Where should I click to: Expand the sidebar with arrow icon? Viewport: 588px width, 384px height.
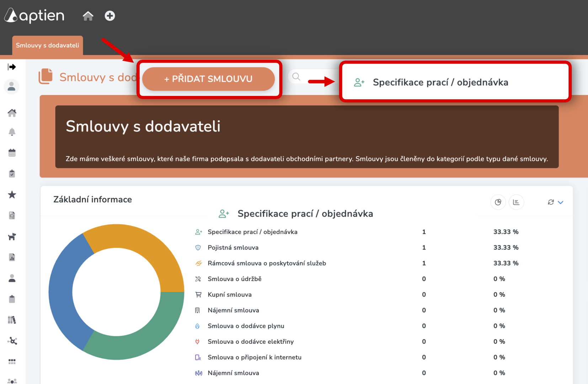tap(12, 67)
